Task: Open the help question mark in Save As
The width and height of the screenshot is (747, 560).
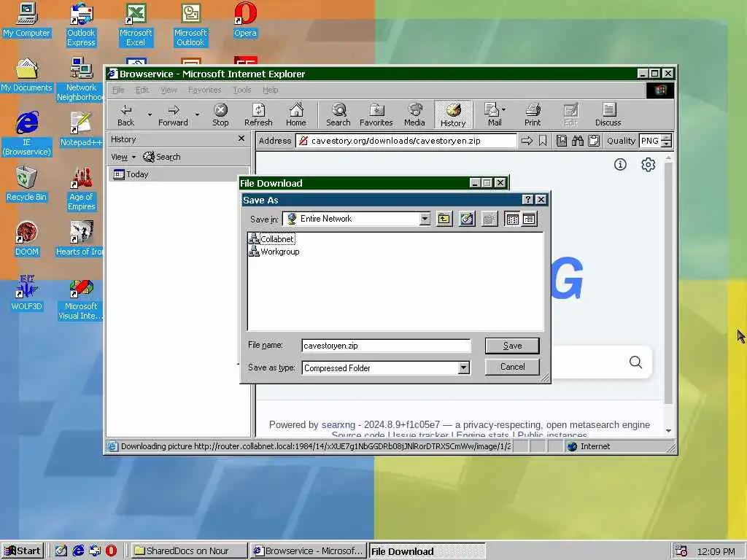Action: coord(527,200)
